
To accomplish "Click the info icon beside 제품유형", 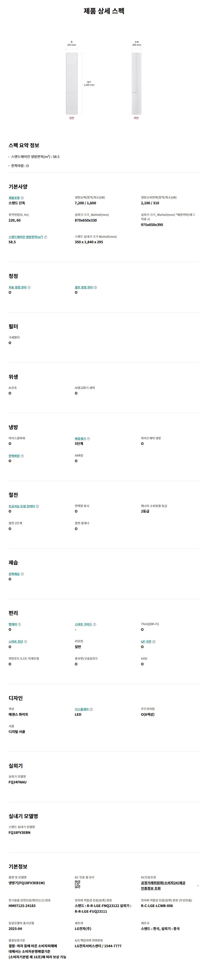I will 22,198.
